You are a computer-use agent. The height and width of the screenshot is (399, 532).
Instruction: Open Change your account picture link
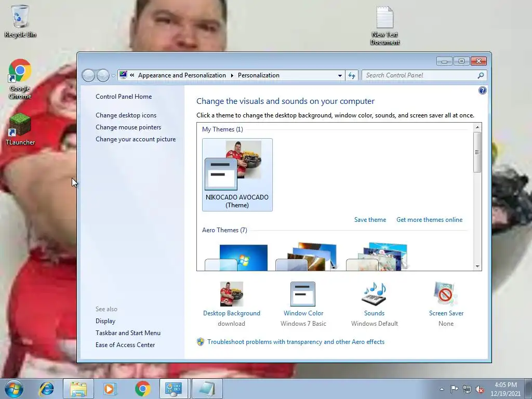(136, 139)
